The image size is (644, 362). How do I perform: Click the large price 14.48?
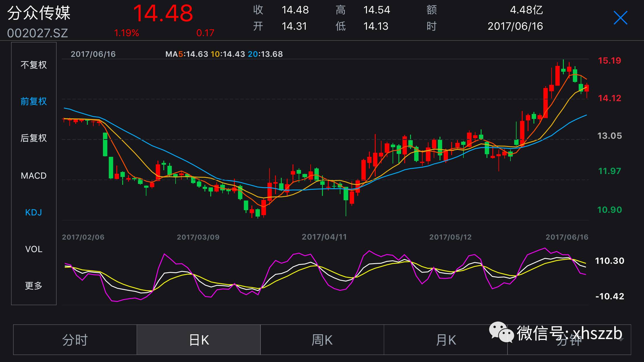(x=163, y=13)
